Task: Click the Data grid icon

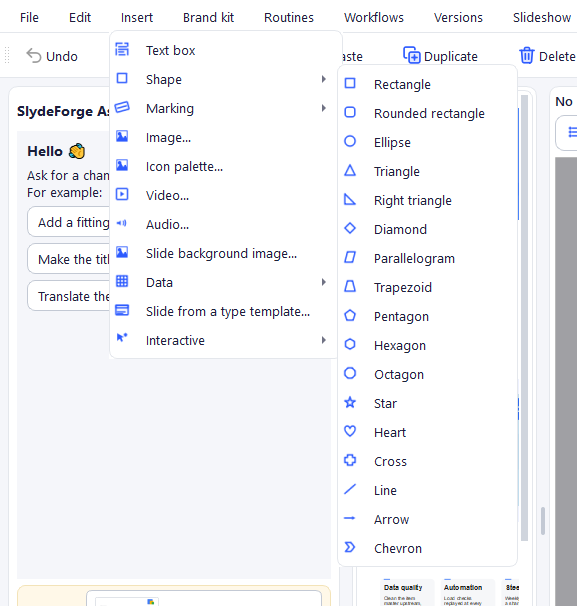Action: point(122,281)
